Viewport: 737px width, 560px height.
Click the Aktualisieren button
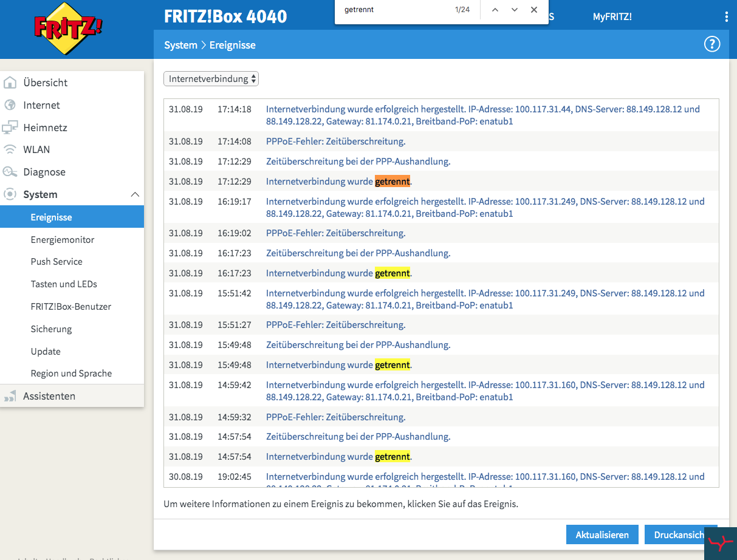(602, 535)
